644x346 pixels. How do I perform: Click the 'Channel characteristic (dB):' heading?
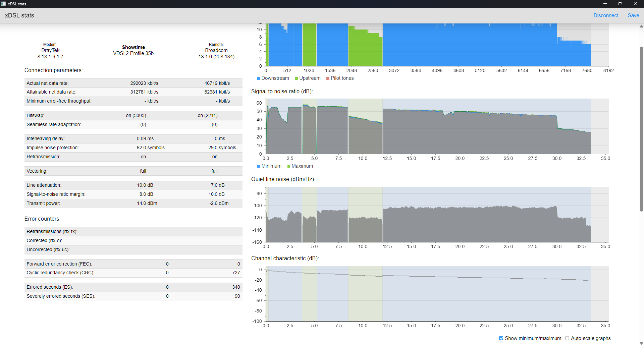pyautogui.click(x=285, y=258)
